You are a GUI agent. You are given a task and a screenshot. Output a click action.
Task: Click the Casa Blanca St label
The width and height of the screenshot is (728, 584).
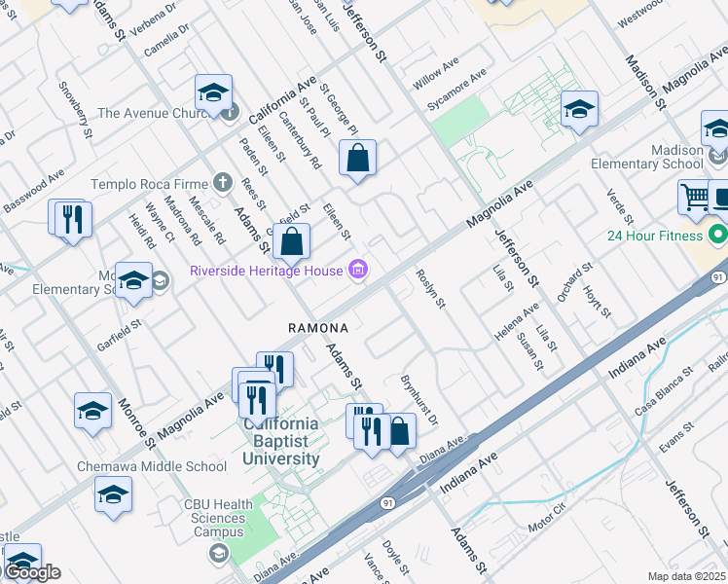[x=664, y=391]
